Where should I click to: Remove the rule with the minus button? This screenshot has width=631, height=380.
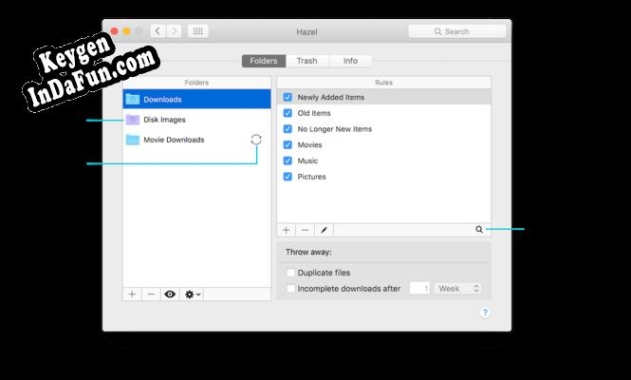point(305,230)
